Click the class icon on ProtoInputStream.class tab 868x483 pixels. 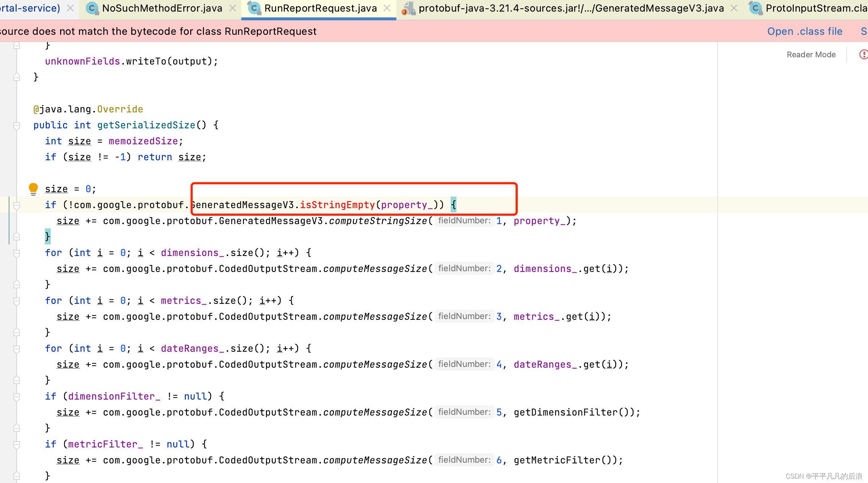[755, 8]
